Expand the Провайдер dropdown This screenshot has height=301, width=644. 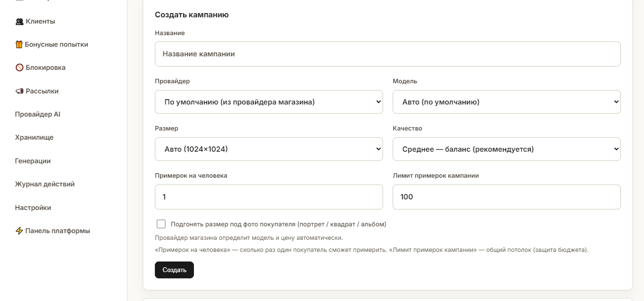pos(269,102)
